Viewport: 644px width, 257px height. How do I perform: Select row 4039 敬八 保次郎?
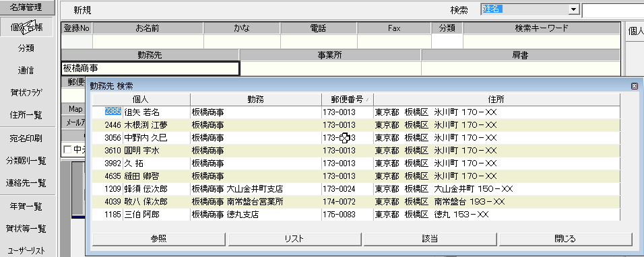(x=356, y=202)
